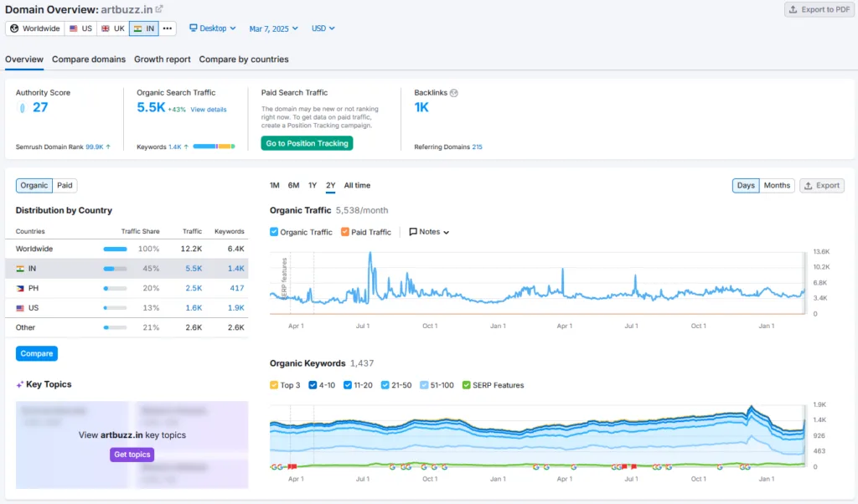Open Mar 7, 2025 date dropdown
This screenshot has width=858, height=504.
[274, 28]
